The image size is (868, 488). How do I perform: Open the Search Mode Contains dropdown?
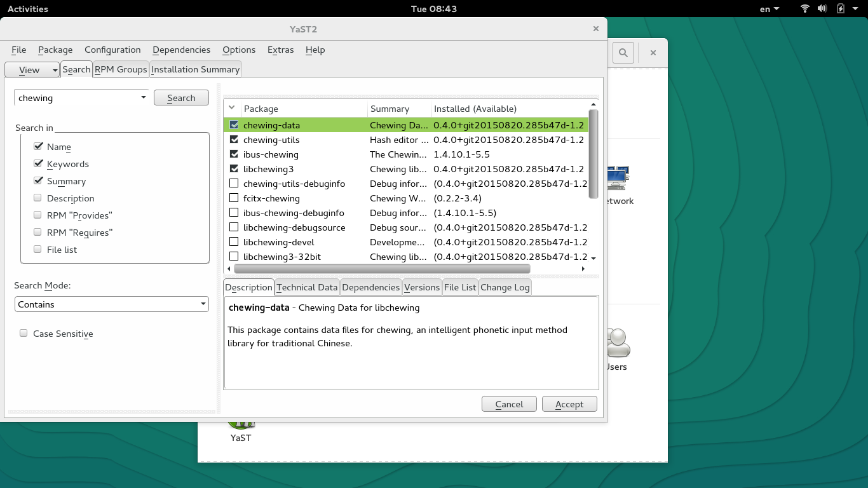coord(112,304)
